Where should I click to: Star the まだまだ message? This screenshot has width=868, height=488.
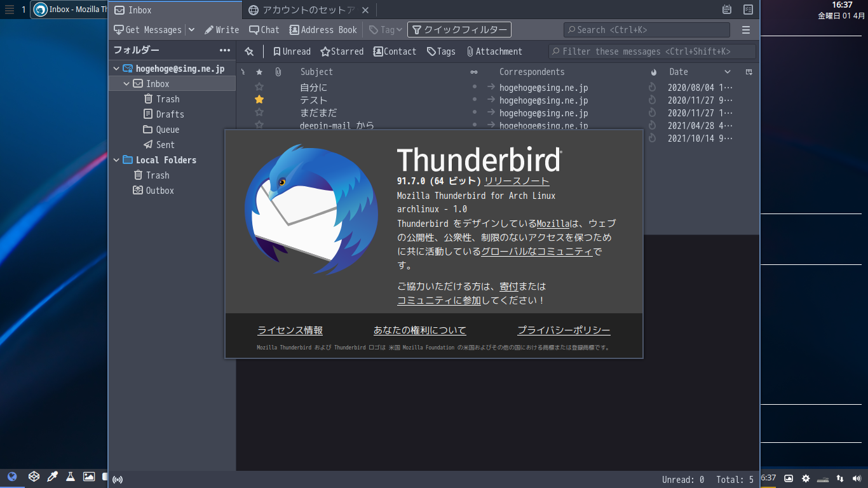[259, 112]
